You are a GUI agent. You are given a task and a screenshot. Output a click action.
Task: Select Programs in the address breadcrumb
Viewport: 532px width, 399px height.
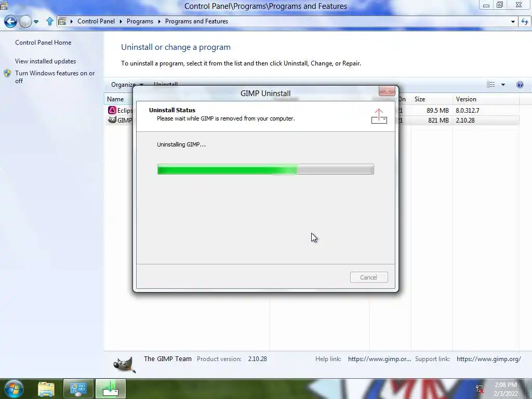140,21
